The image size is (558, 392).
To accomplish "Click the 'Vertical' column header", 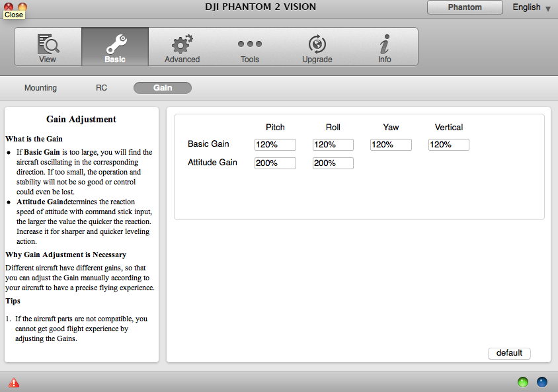I will coord(449,128).
